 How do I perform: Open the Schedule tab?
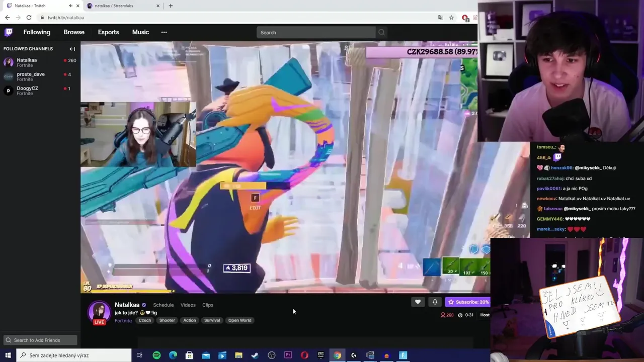coord(163,305)
